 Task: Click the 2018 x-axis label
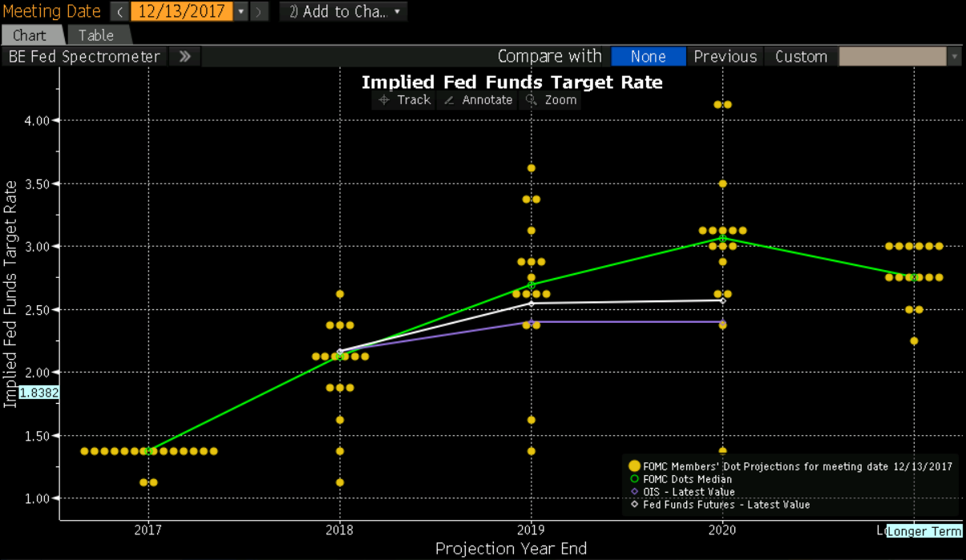click(340, 530)
